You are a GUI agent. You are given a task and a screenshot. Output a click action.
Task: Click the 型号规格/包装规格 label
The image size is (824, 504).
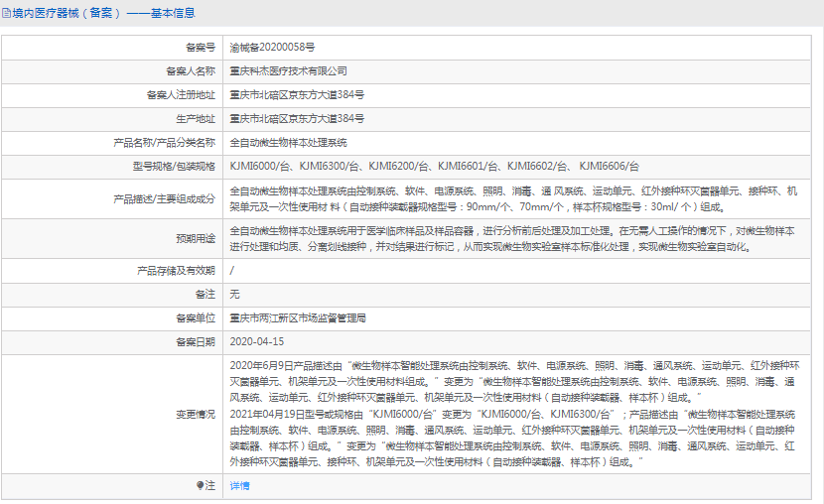[x=174, y=167]
